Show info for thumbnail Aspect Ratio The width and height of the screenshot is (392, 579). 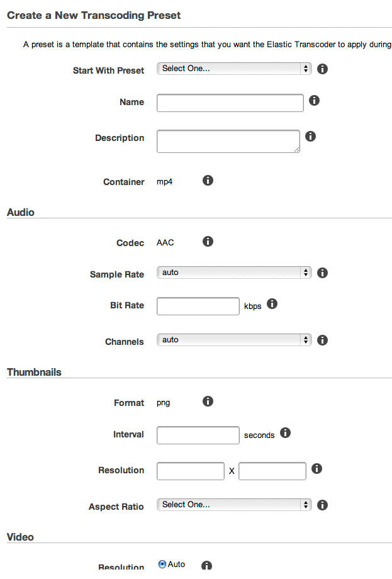click(322, 505)
